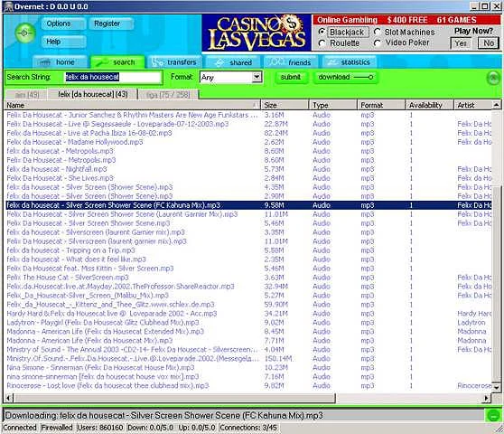
Task: Select the Ladytron - Playgirl Glitz Clubhead Mix row
Action: click(x=248, y=323)
